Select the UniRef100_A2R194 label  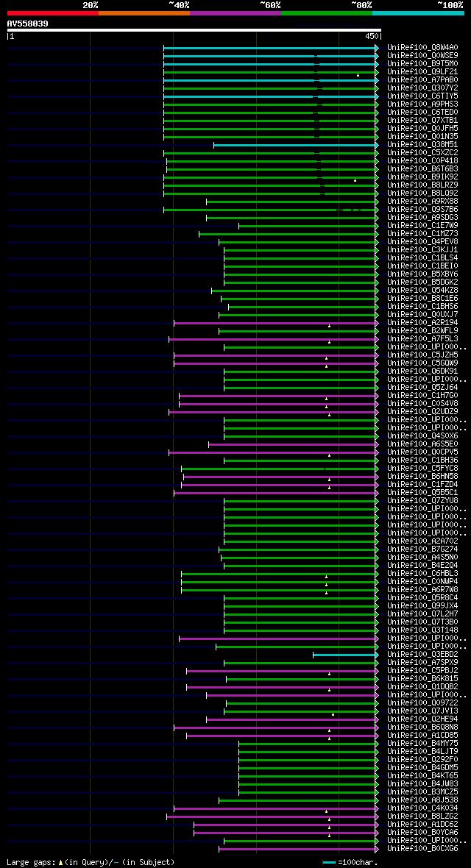pos(422,323)
